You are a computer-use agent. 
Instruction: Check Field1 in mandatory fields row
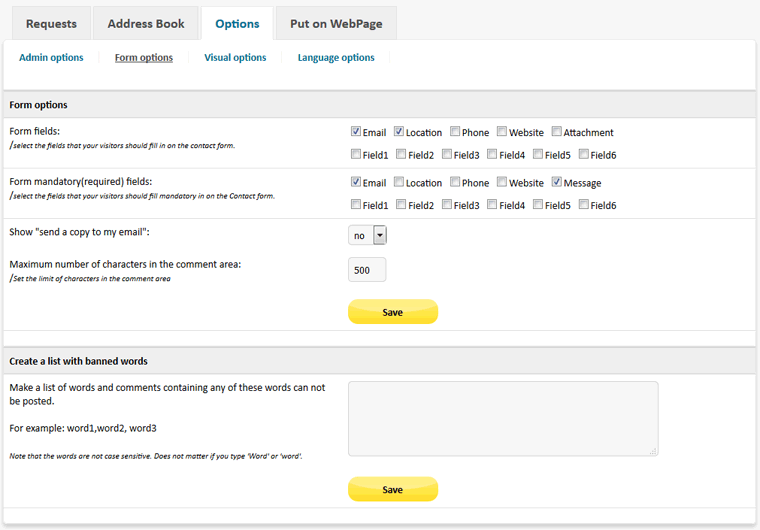pyautogui.click(x=356, y=204)
